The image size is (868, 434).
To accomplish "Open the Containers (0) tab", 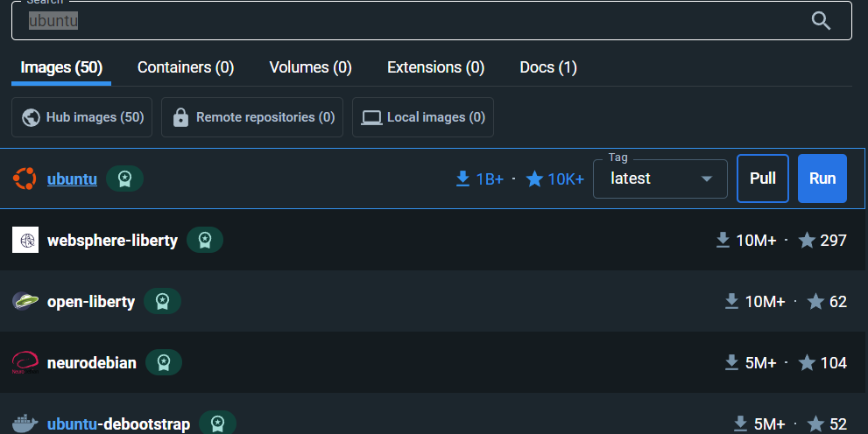I will point(186,67).
